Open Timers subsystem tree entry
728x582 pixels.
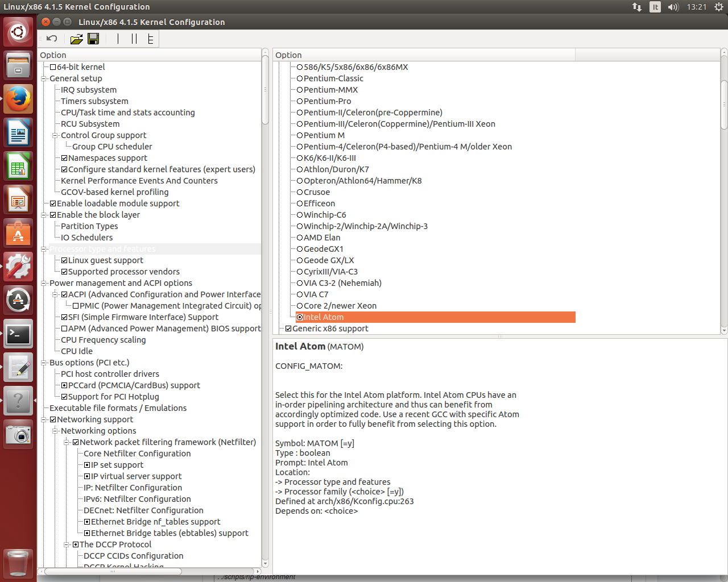(94, 101)
